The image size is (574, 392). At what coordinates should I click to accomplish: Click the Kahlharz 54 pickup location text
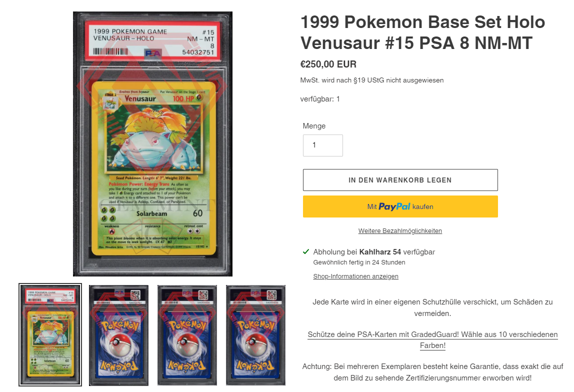pyautogui.click(x=380, y=252)
